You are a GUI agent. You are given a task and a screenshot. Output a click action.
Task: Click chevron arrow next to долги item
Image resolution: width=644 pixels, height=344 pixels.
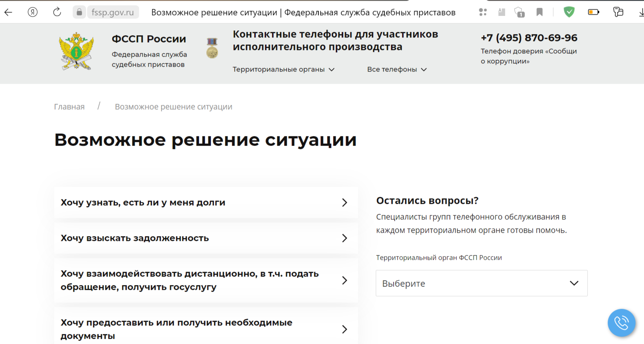click(345, 202)
